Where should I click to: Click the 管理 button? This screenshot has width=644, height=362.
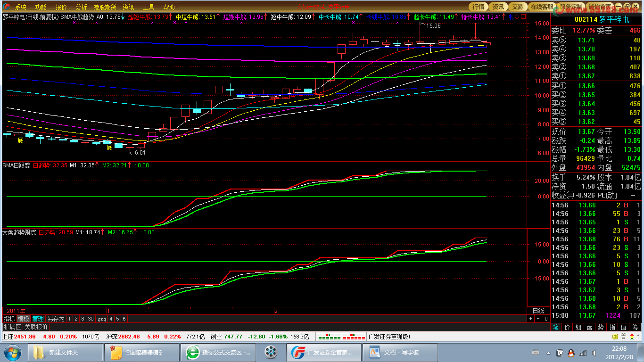point(38,319)
